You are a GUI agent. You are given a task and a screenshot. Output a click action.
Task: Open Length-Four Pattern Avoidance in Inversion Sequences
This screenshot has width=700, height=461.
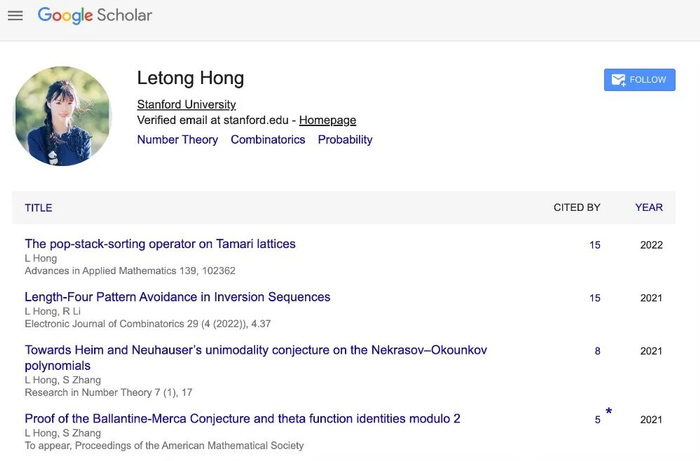pyautogui.click(x=177, y=297)
